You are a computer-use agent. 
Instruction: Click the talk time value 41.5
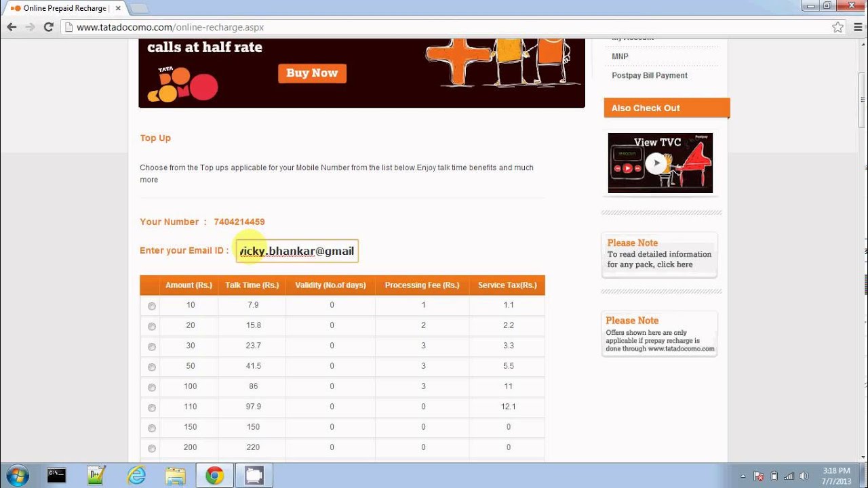254,366
